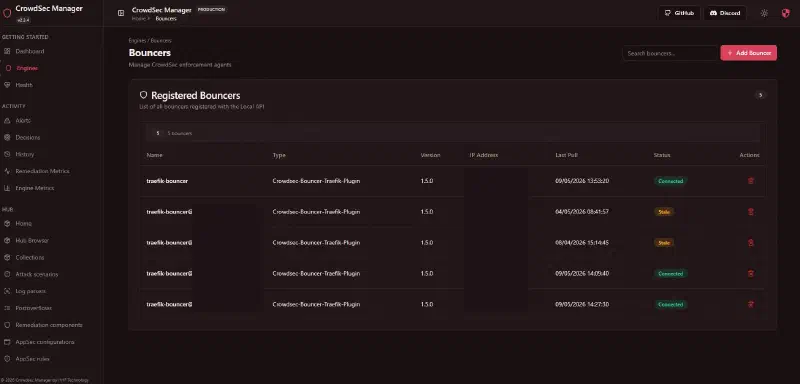
Task: Focus the Search bouncers field
Action: click(x=670, y=53)
